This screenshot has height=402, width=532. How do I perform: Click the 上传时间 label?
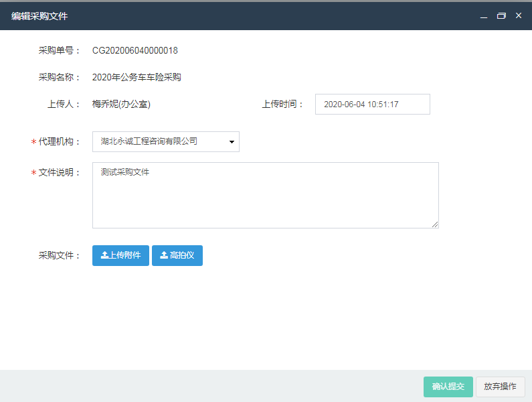click(x=282, y=104)
